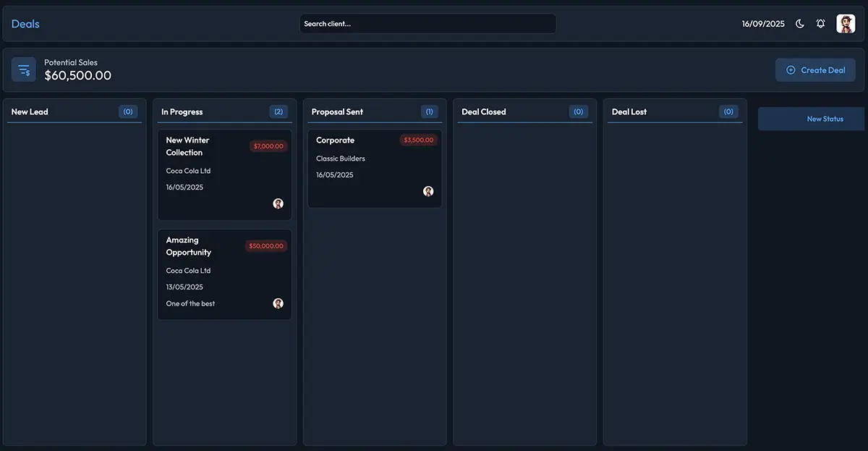This screenshot has height=451, width=868.
Task: Open the New Winter Collection deal
Action: (187, 146)
